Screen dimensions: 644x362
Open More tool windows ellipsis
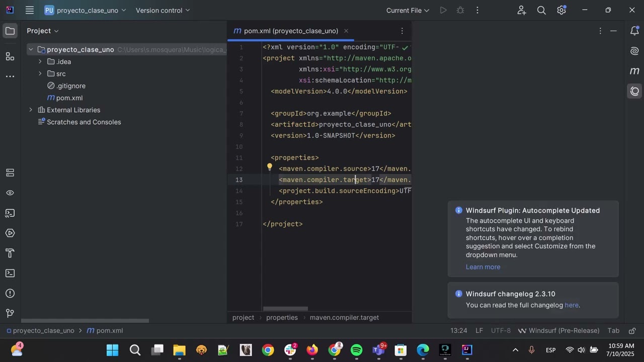click(x=10, y=76)
